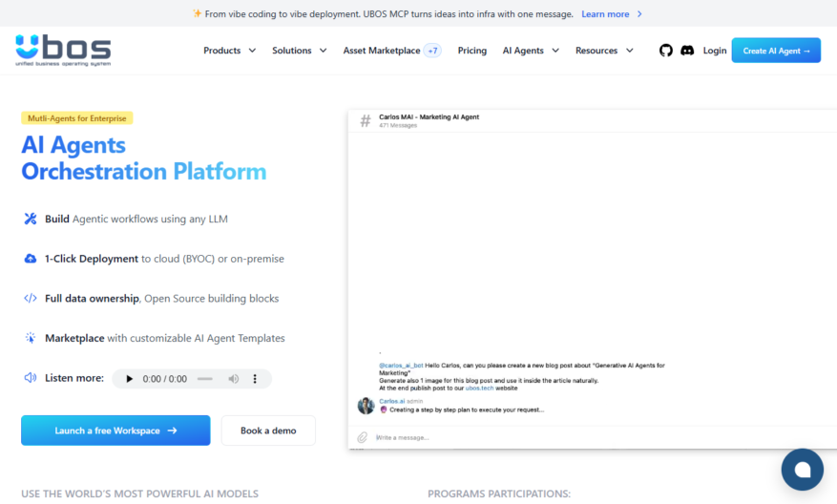Open the ubos.tech link in chat
The width and height of the screenshot is (837, 504).
click(479, 388)
